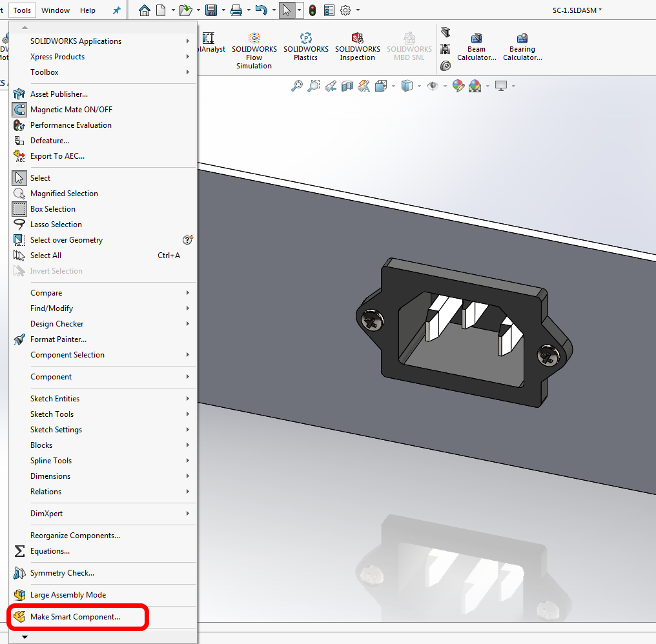
Task: Toggle Magnetic Mate ON/OFF
Action: pyautogui.click(x=103, y=110)
